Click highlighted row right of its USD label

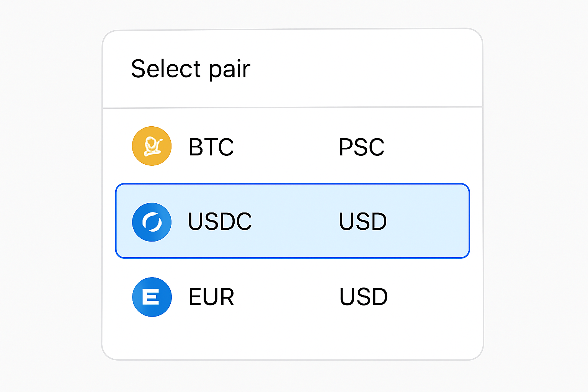pyautogui.click(x=429, y=221)
